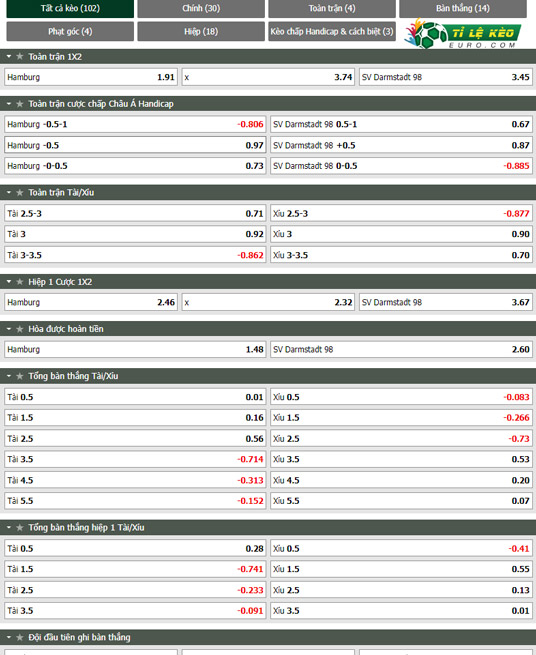536x655 pixels.
Task: Mark Toàn trận Tài/Xỉu star as favorite
Action: (19, 193)
